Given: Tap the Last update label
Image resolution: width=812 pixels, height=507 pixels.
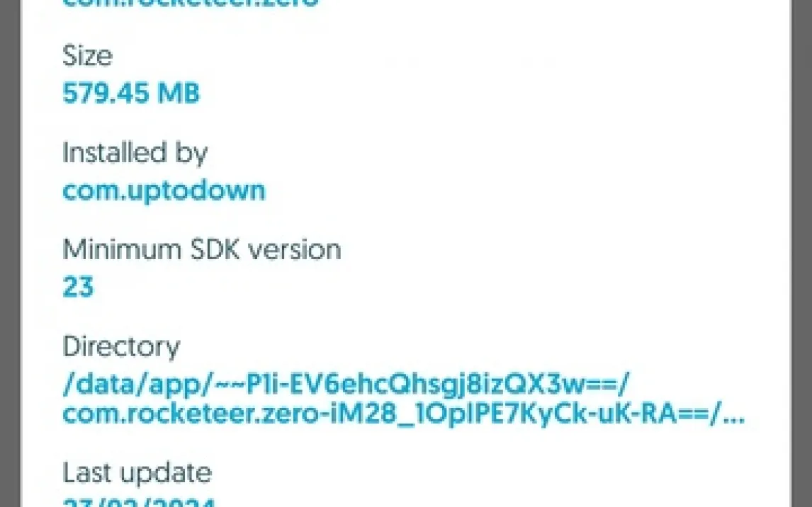Looking at the screenshot, I should click(x=137, y=474).
